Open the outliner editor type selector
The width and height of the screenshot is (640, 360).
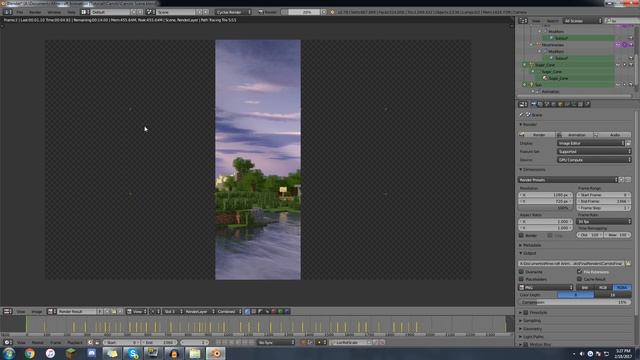click(x=523, y=21)
